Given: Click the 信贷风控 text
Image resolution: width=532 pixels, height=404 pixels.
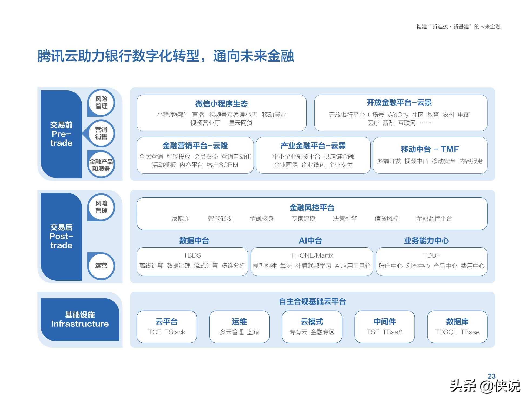Looking at the screenshot, I should point(387,218).
